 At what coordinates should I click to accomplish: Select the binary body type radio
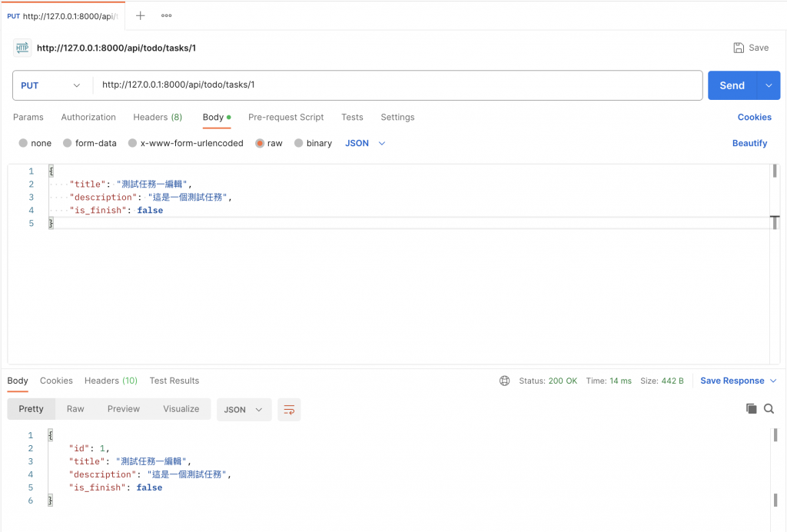[x=299, y=143]
